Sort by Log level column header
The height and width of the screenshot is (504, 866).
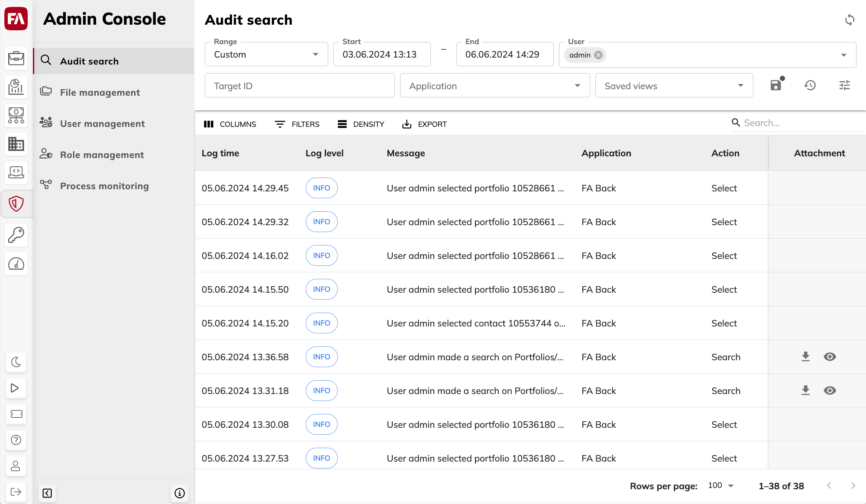[324, 153]
